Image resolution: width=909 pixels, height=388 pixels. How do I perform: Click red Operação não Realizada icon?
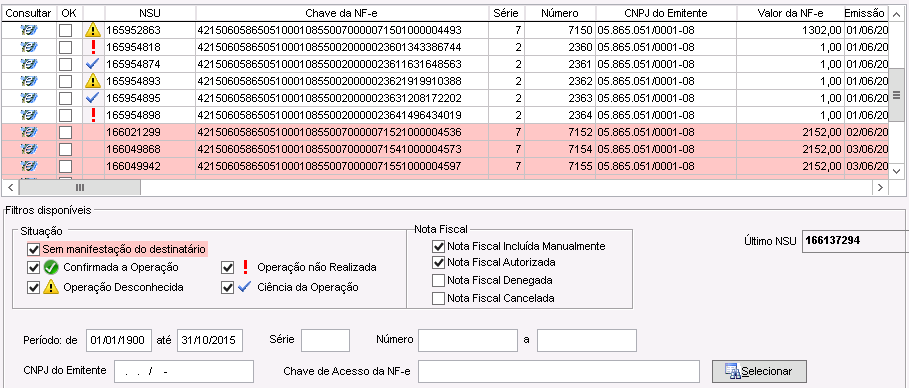pos(245,267)
